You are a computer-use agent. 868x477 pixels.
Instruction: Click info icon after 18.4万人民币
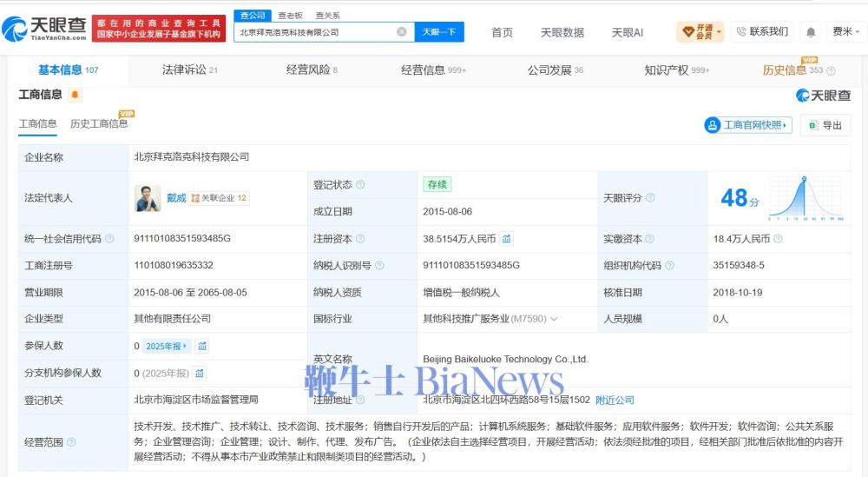pos(778,239)
